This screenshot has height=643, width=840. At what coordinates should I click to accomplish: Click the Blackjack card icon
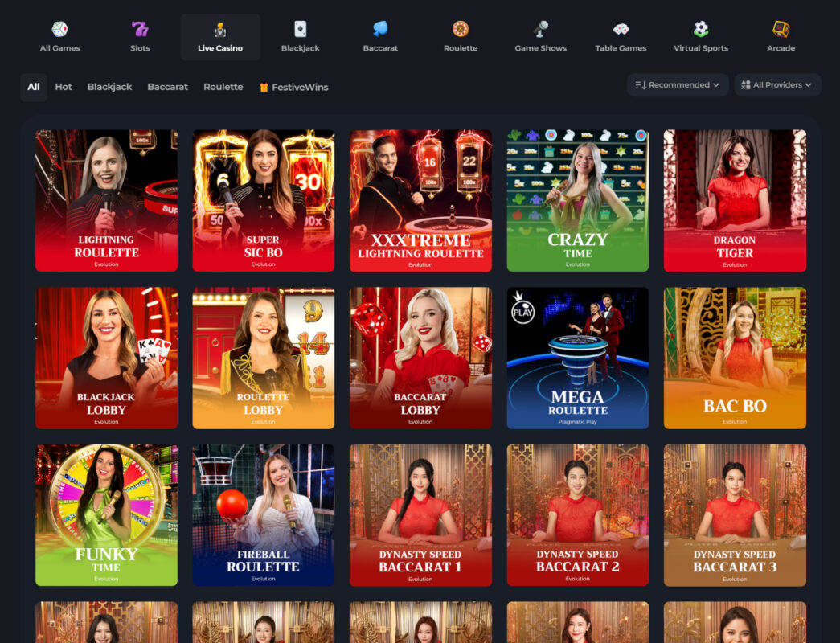tap(300, 30)
